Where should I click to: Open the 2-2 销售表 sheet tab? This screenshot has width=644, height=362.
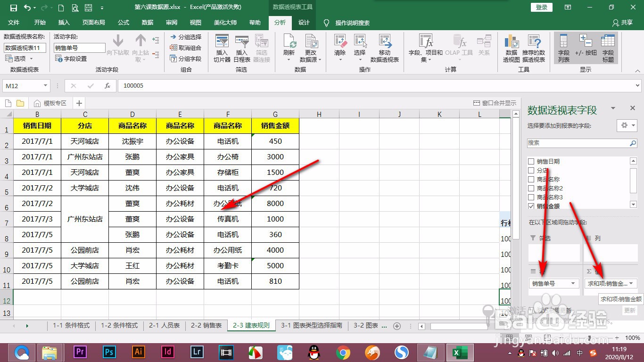point(206,325)
